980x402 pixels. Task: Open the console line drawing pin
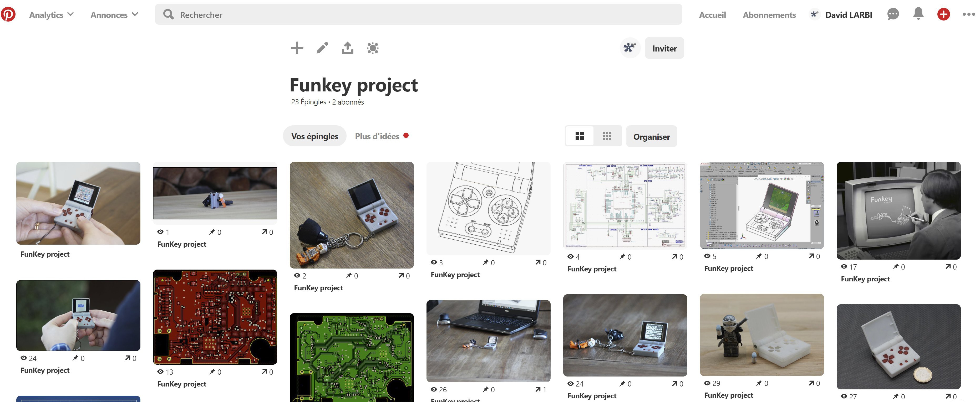[x=488, y=208]
